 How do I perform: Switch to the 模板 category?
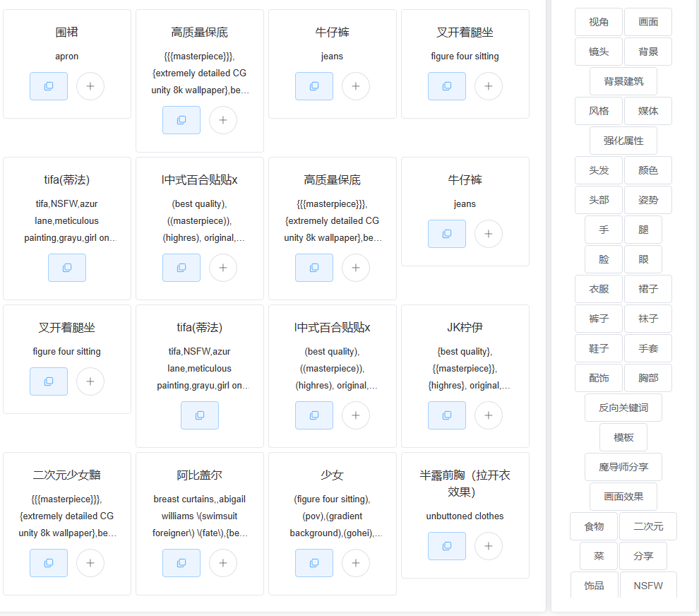tap(623, 437)
